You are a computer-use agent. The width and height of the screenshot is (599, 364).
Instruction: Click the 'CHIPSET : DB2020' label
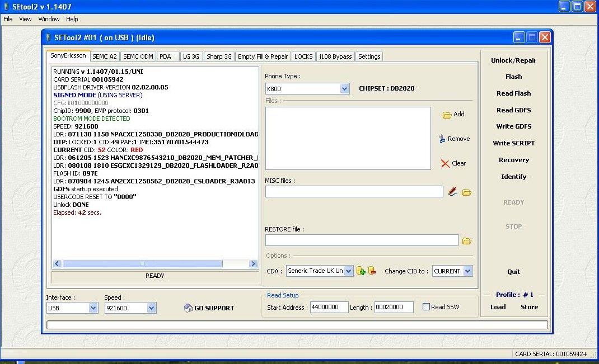pos(387,88)
